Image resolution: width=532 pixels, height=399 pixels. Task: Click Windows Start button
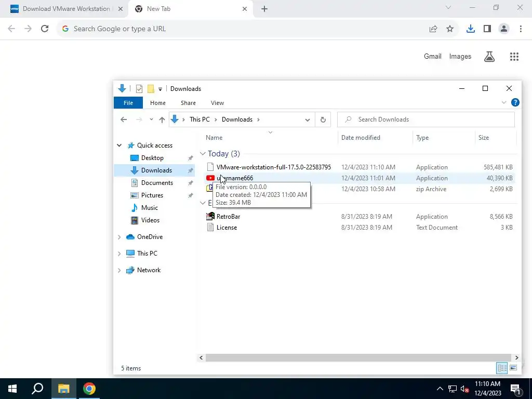pos(12,389)
